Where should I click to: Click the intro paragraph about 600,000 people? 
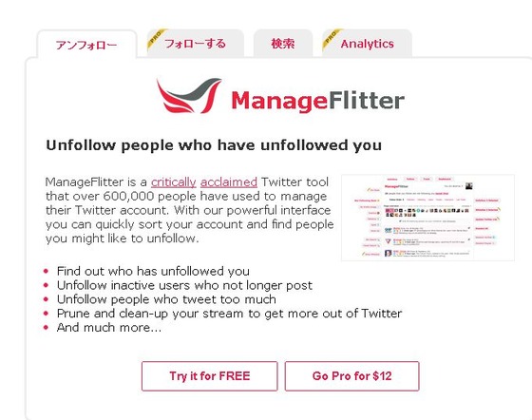pyautogui.click(x=190, y=210)
